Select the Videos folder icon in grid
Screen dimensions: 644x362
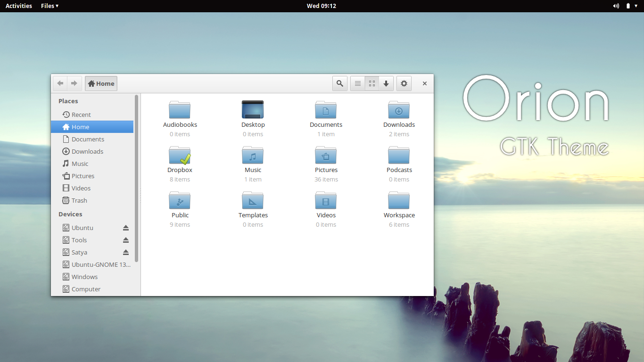click(326, 200)
